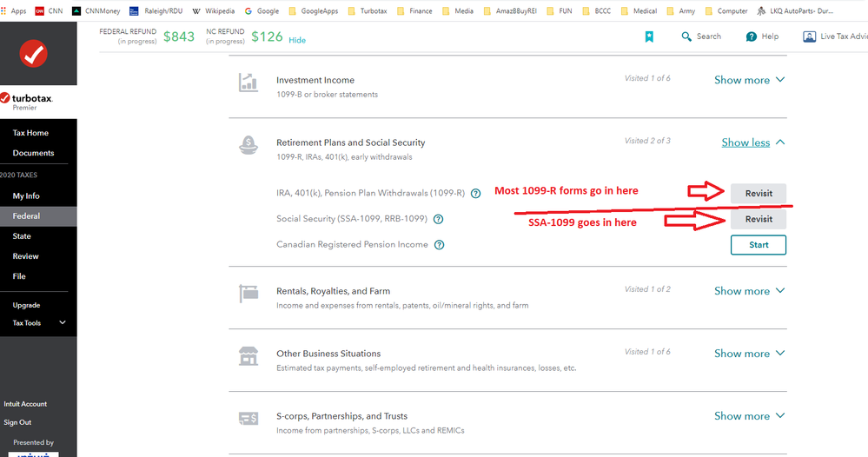Click the S-corps, Partnerships money icon
This screenshot has width=868, height=457.
pyautogui.click(x=248, y=419)
